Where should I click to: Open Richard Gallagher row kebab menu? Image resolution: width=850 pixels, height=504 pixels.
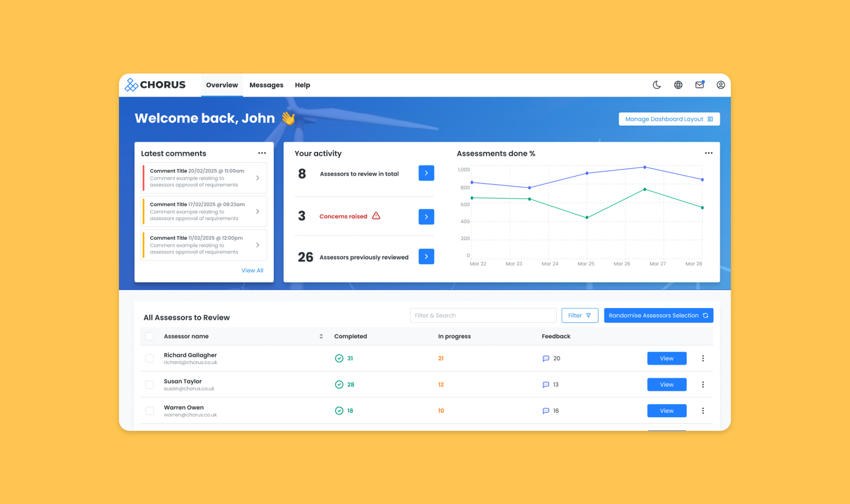coord(703,358)
